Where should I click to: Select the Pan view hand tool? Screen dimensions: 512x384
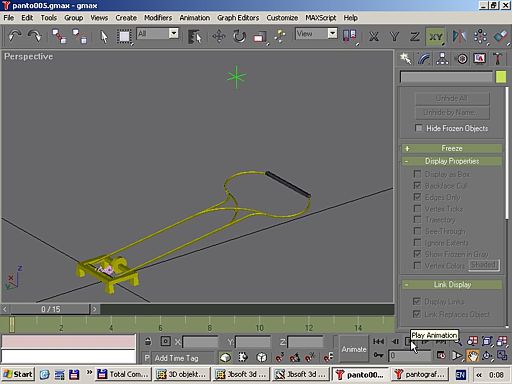point(472,355)
